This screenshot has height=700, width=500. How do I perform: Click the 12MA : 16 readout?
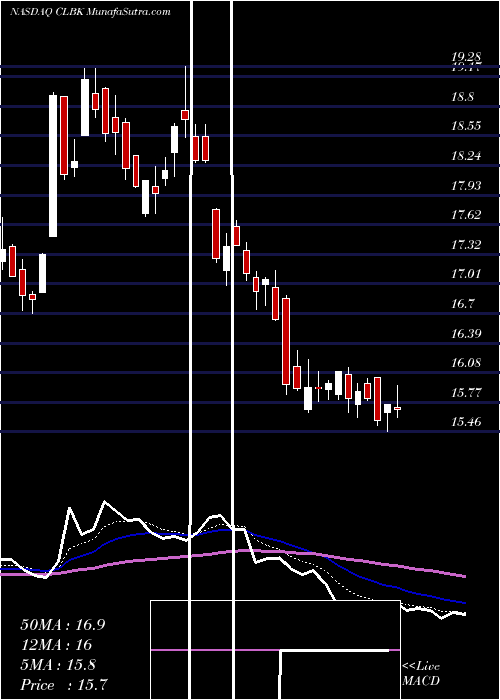pyautogui.click(x=56, y=645)
